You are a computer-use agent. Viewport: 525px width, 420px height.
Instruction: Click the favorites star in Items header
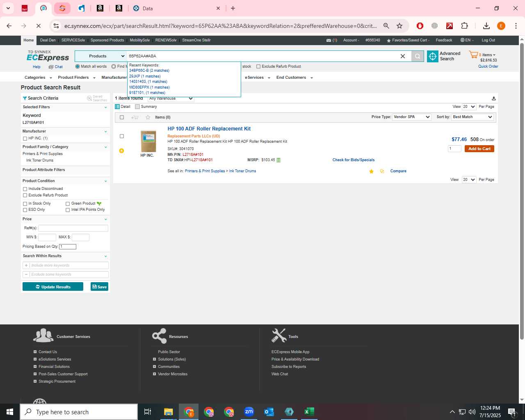(x=148, y=117)
